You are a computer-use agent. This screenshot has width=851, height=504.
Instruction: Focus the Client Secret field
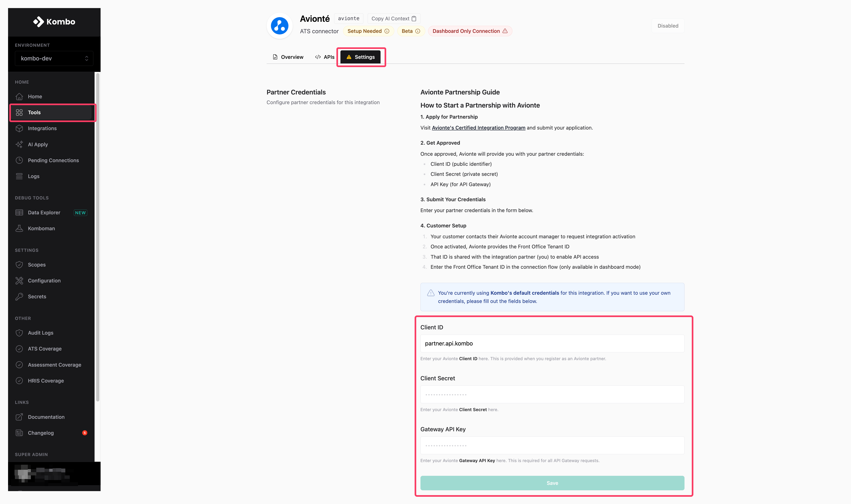[552, 394]
